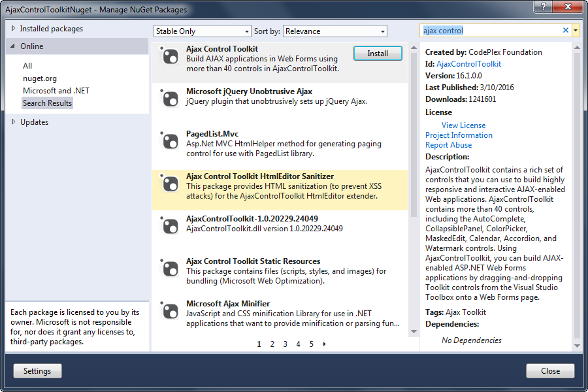The width and height of the screenshot is (588, 392).
Task: Select the Ajax Control Toolkit HtmlEditor Sanitizer title
Action: pos(260,176)
